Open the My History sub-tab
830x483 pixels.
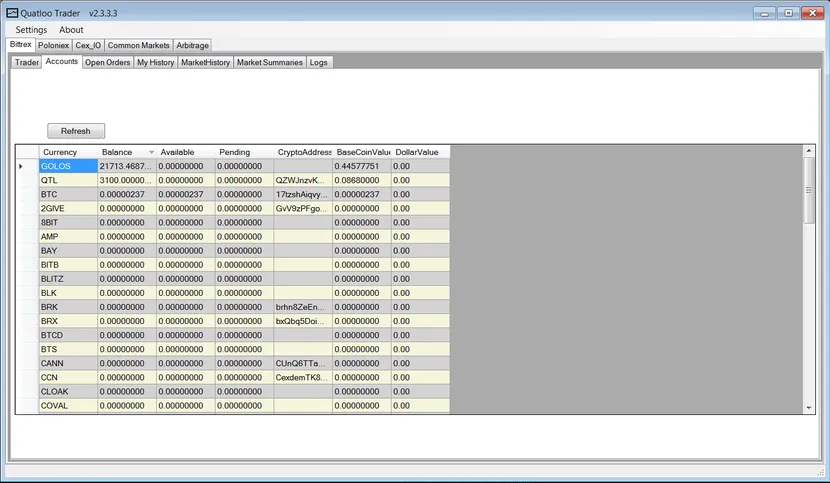156,62
